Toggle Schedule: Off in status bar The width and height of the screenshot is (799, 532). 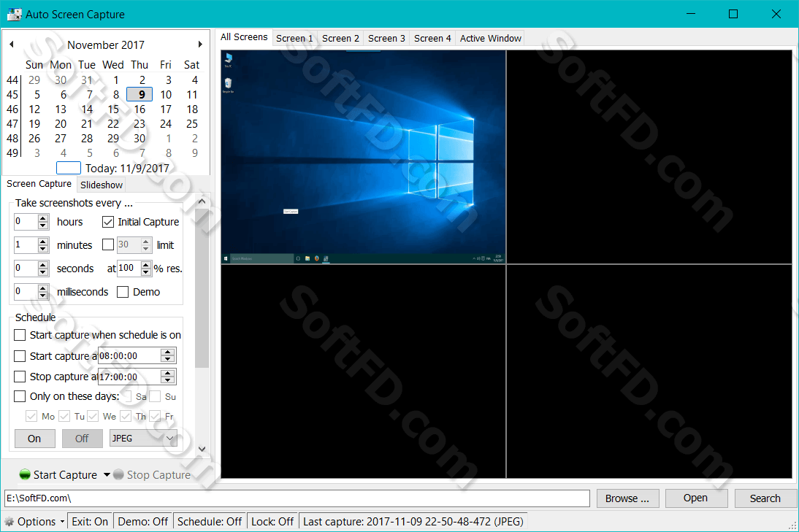tap(210, 522)
